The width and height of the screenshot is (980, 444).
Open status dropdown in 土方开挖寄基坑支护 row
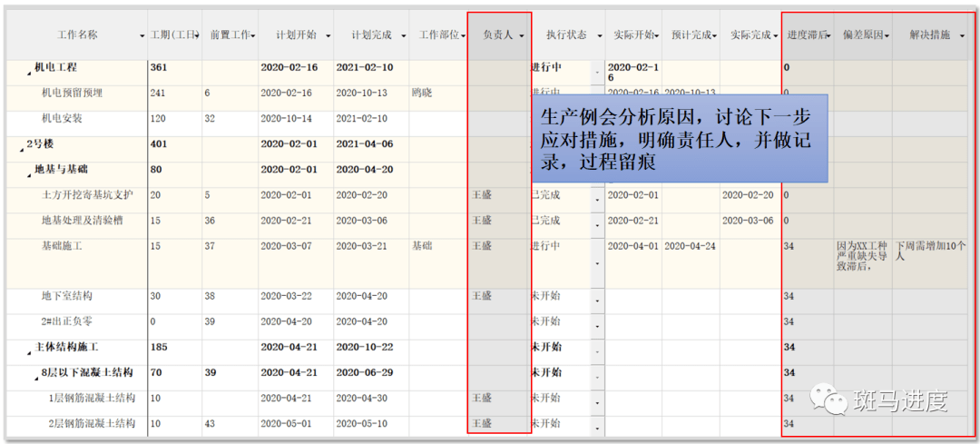point(597,200)
